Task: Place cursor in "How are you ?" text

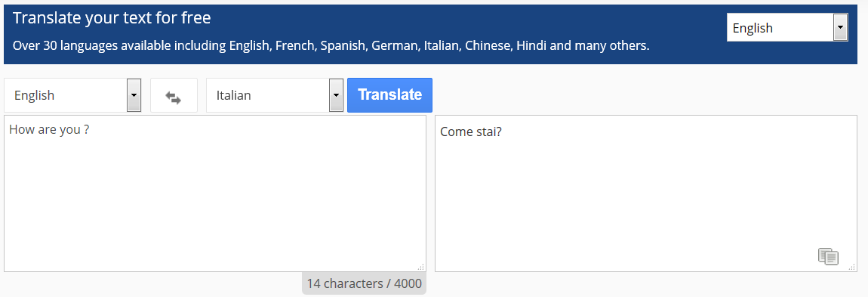Action: coord(49,130)
